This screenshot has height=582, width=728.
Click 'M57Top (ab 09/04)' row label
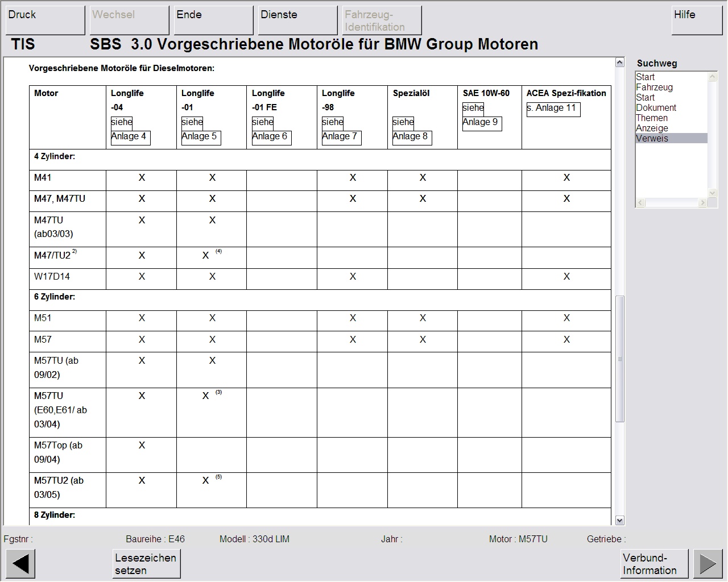point(58,452)
